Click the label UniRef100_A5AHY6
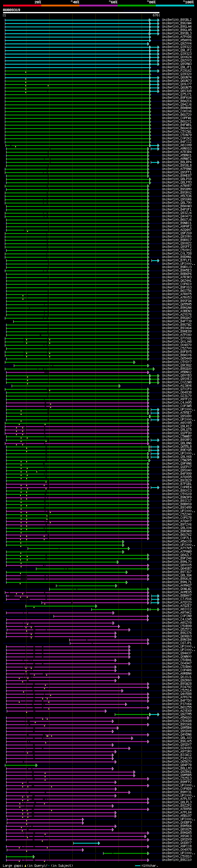 (177, 40)
